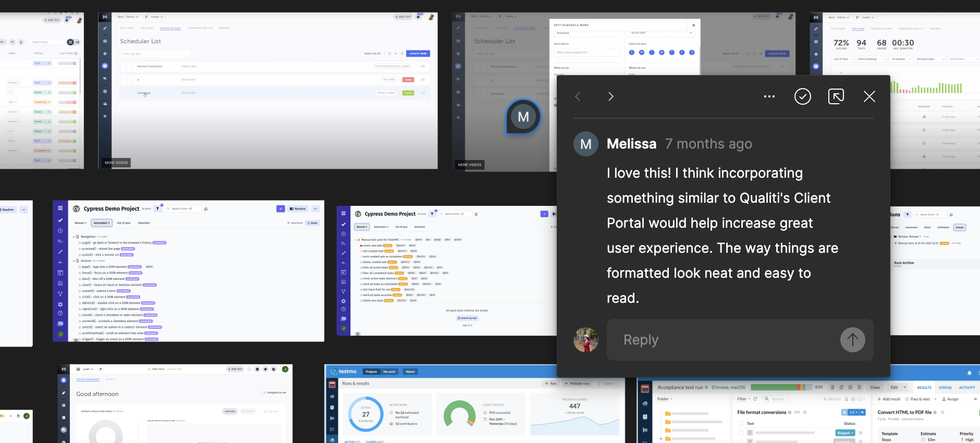
Task: Toggle the Monitor Production row switch
Action: tap(423, 66)
